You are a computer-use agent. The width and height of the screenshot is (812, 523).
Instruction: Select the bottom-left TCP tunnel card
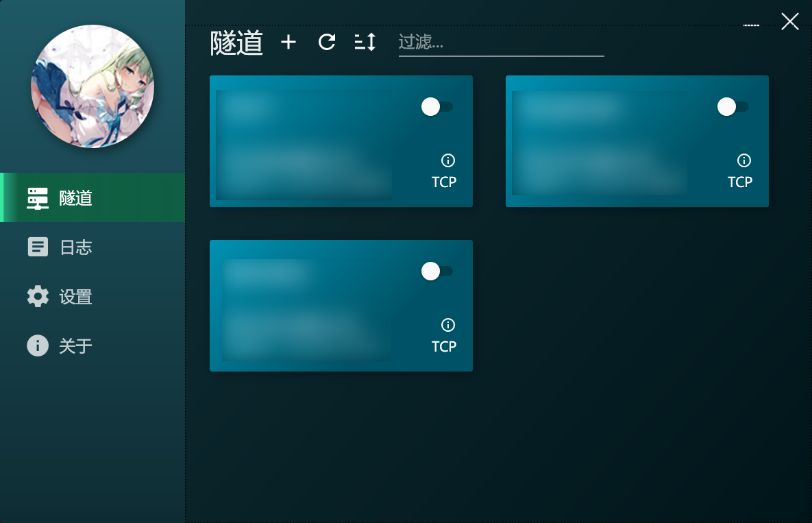coord(341,306)
